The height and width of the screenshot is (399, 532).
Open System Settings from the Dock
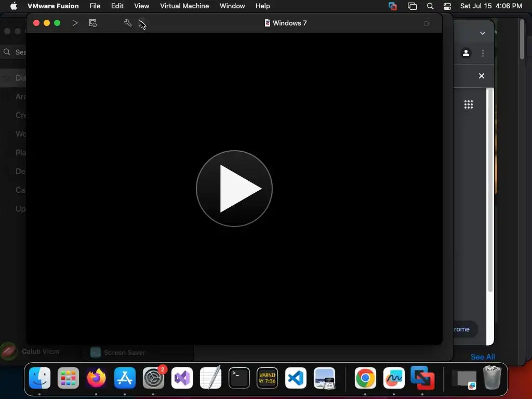pos(153,378)
